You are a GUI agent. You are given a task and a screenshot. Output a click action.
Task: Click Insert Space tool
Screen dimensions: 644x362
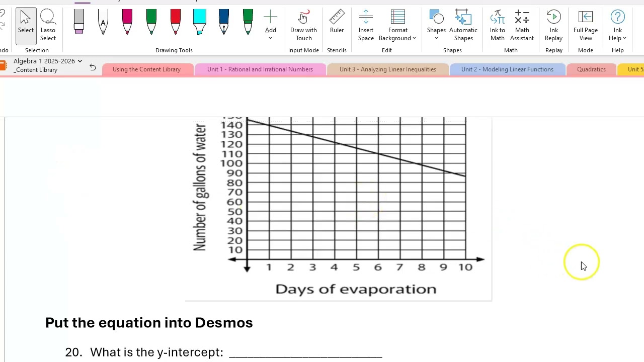point(366,26)
